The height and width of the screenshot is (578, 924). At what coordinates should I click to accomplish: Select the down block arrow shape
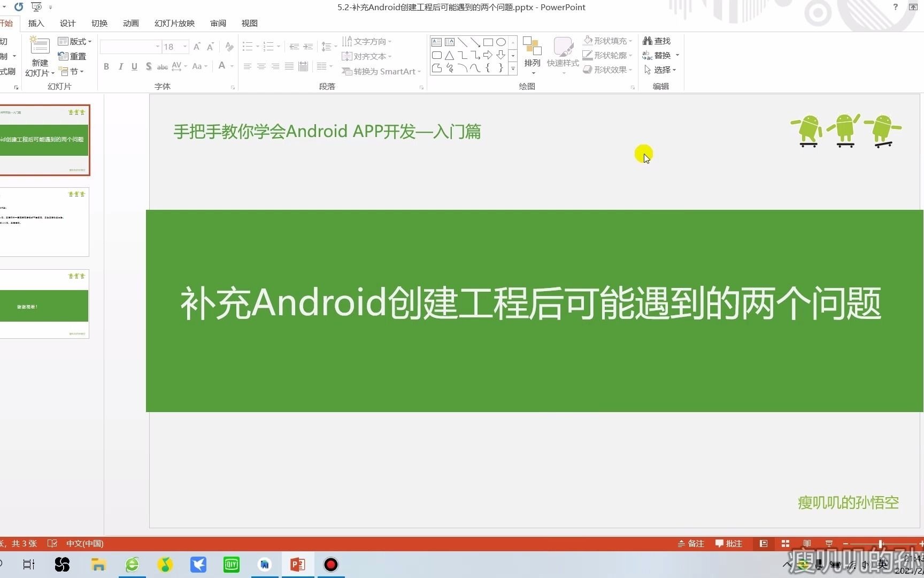501,55
